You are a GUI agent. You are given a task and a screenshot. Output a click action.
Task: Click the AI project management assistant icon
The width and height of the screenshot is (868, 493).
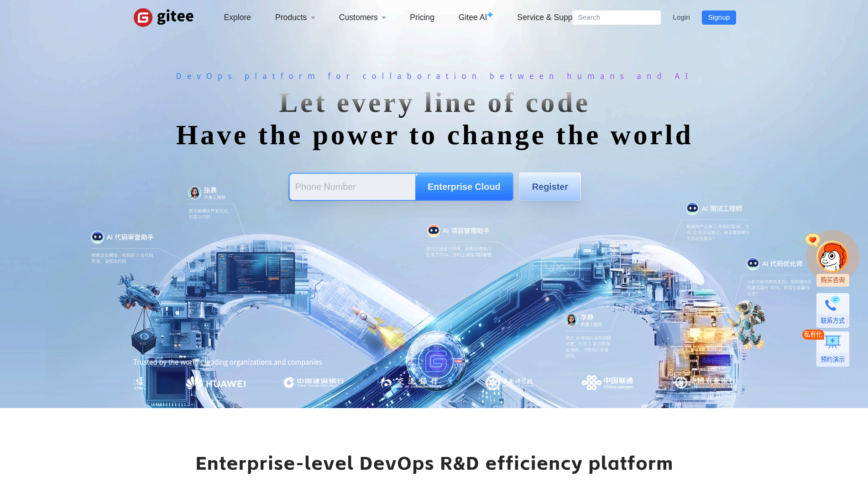click(x=434, y=231)
